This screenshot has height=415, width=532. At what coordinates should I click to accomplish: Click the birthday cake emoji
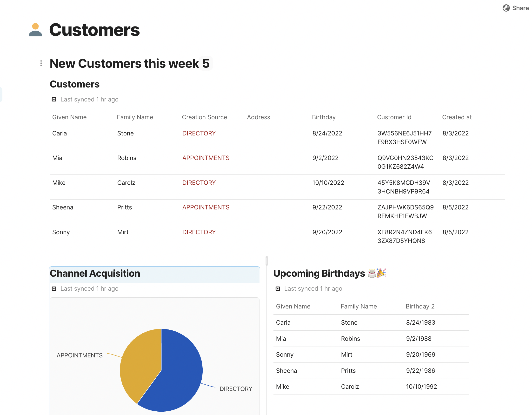click(x=372, y=273)
